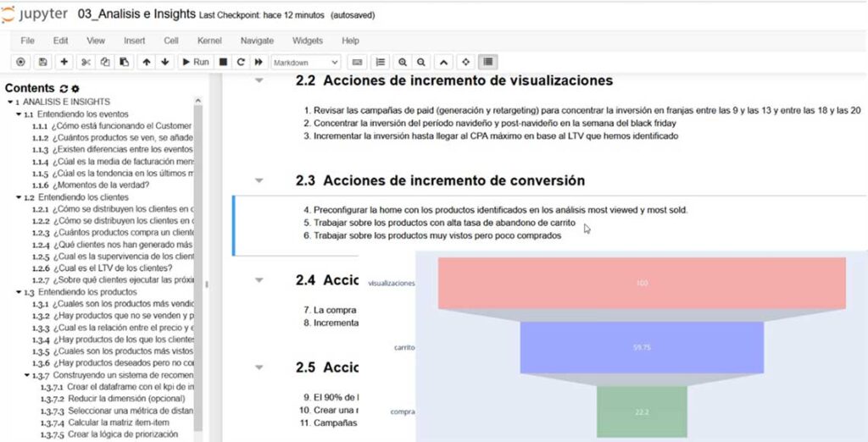Image resolution: width=868 pixels, height=442 pixels.
Task: Click the Contents panel vertical scrollbar
Action: (x=198, y=266)
